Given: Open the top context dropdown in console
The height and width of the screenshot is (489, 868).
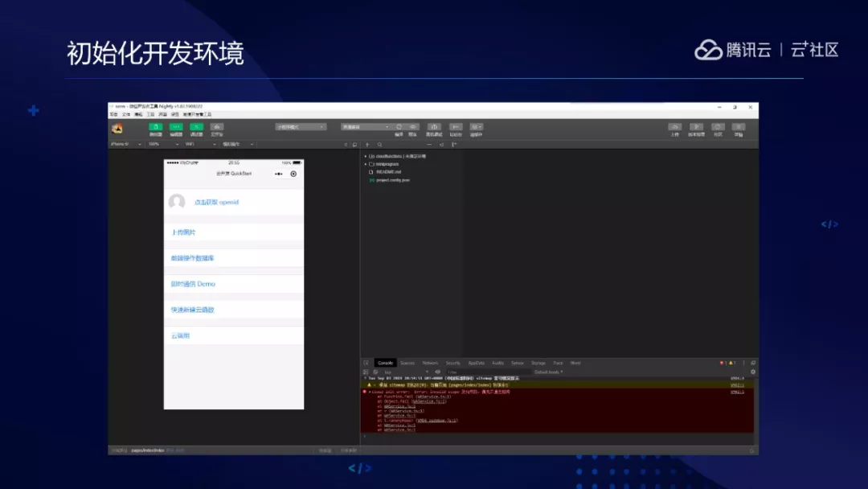Looking at the screenshot, I should point(406,372).
